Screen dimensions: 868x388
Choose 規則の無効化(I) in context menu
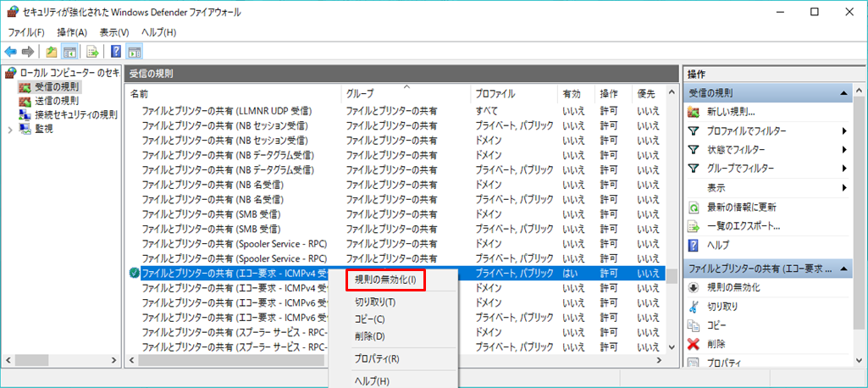click(385, 280)
